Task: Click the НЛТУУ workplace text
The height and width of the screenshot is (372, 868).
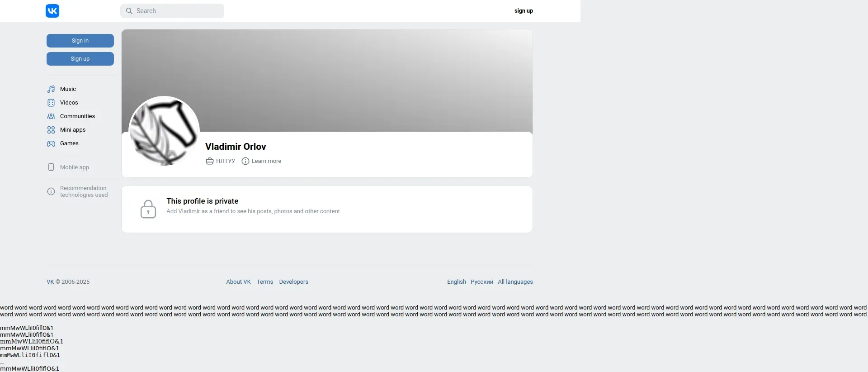Action: pyautogui.click(x=226, y=161)
